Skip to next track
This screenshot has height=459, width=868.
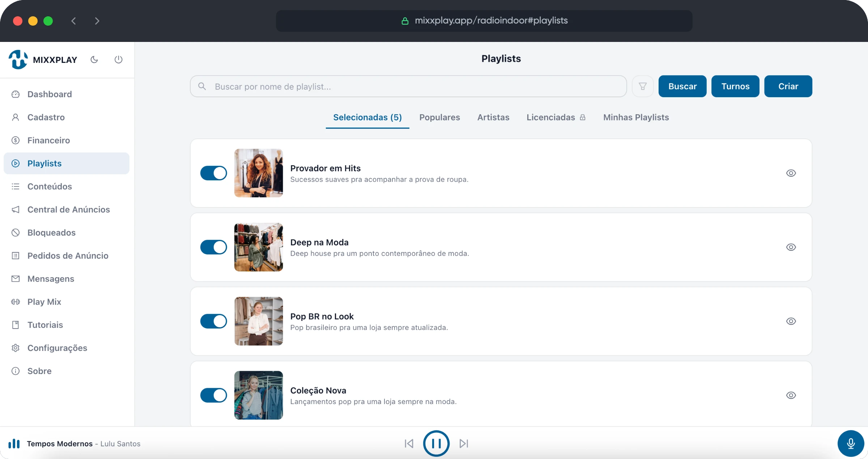click(464, 443)
